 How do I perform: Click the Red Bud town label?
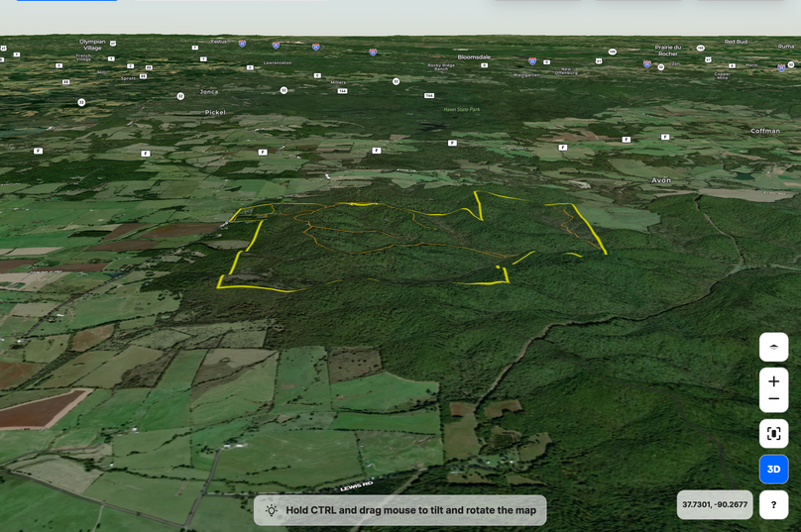tap(736, 42)
